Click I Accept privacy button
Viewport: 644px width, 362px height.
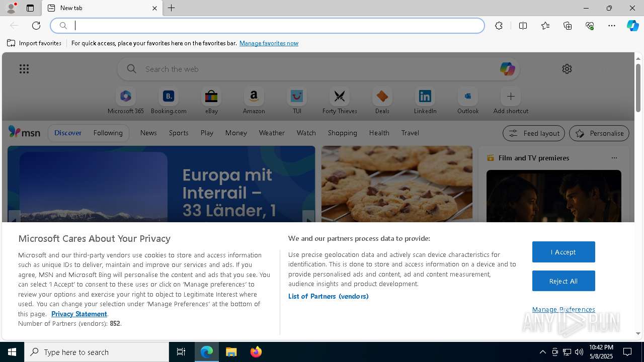pos(563,252)
